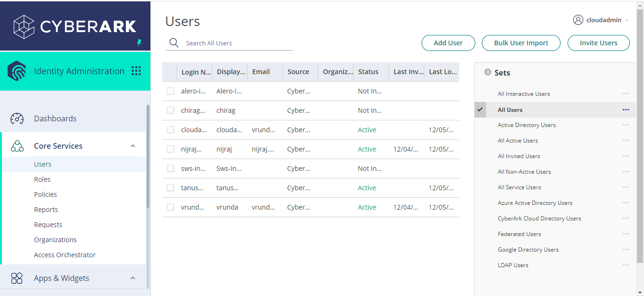
Task: Select the clouda... user row checkbox
Action: (x=171, y=130)
